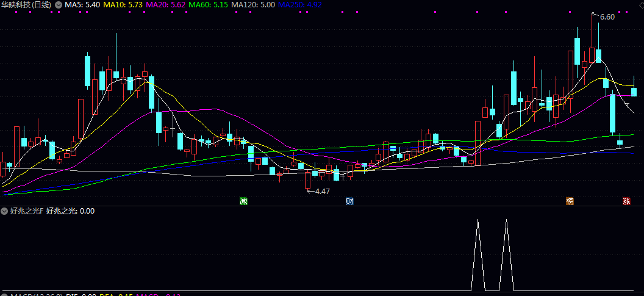This screenshot has height=296, width=644.
Task: Select the 好兆之光F indicator name
Action: point(27,211)
